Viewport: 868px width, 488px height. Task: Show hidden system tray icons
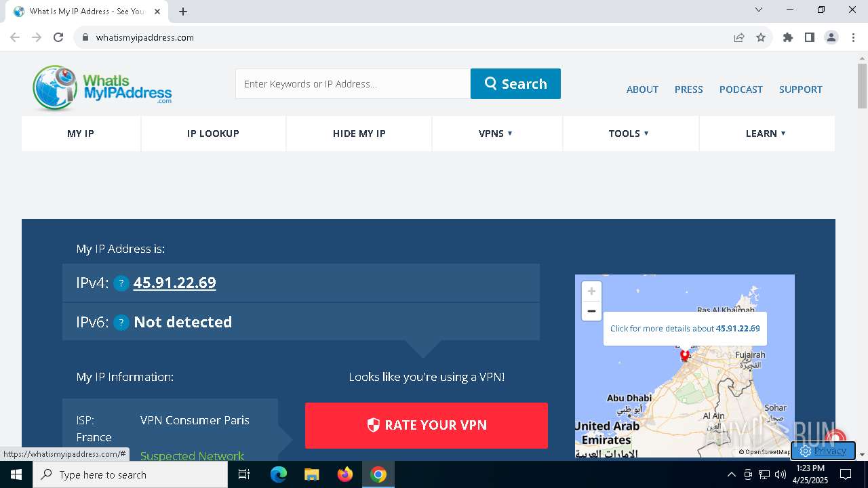[731, 474]
